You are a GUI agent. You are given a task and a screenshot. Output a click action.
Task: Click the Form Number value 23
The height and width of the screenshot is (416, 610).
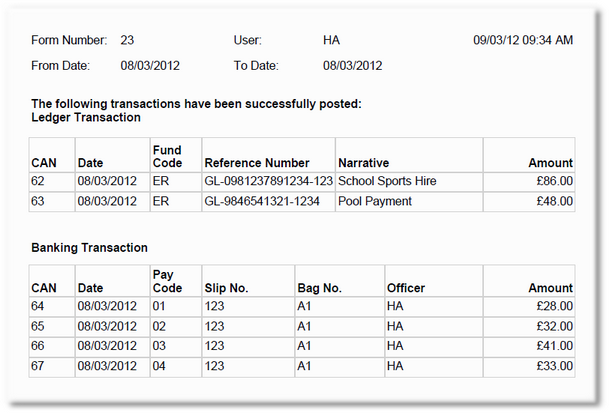click(127, 40)
